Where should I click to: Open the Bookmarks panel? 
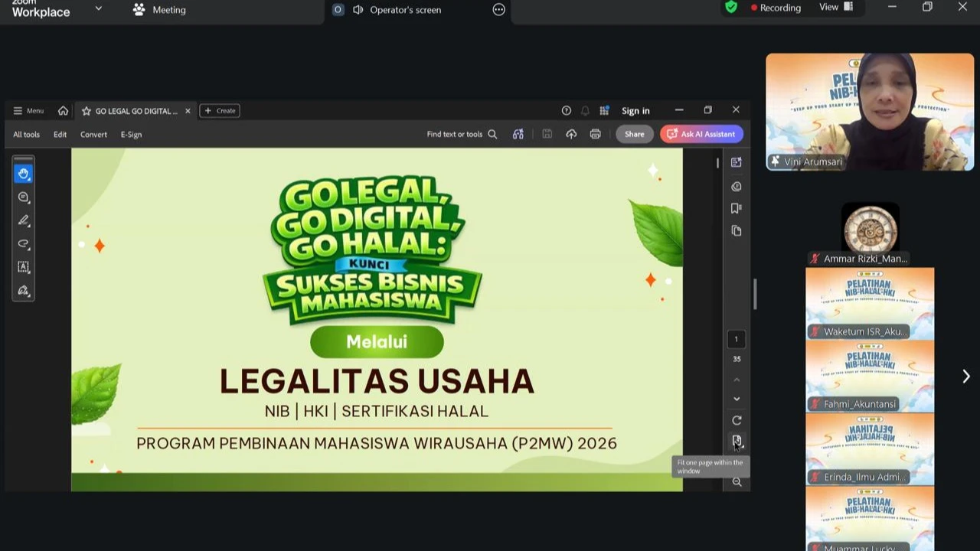[736, 207]
